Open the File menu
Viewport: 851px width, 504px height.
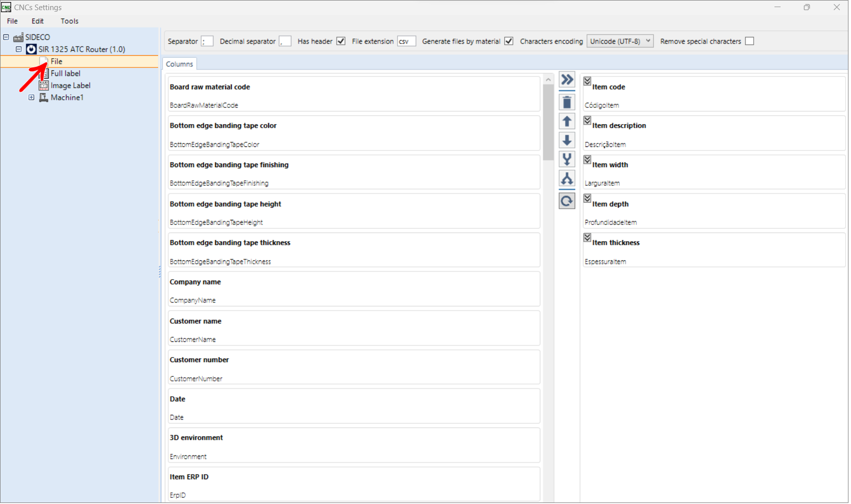(x=13, y=21)
